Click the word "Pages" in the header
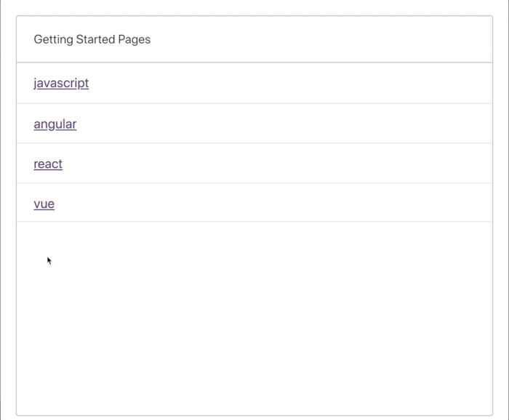This screenshot has height=420, width=509. [x=135, y=39]
